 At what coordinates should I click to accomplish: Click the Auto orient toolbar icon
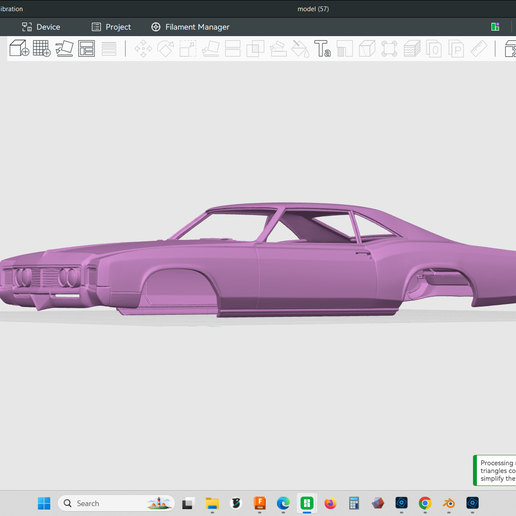(x=64, y=49)
